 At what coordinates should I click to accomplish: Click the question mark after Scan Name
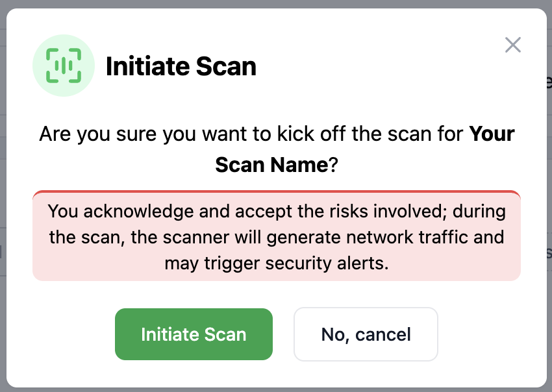click(x=333, y=165)
